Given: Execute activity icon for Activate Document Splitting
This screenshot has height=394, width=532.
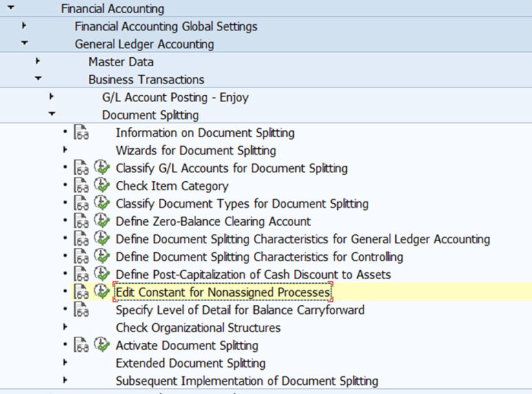Looking at the screenshot, I should (102, 344).
